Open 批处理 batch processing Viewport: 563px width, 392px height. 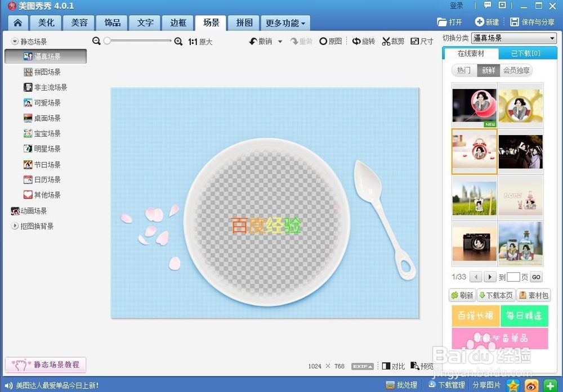click(x=401, y=385)
